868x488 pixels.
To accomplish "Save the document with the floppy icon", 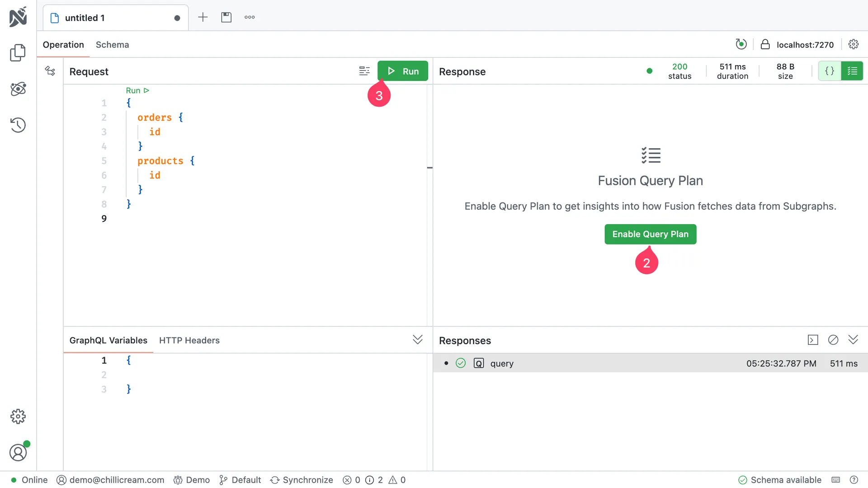I will coord(226,17).
